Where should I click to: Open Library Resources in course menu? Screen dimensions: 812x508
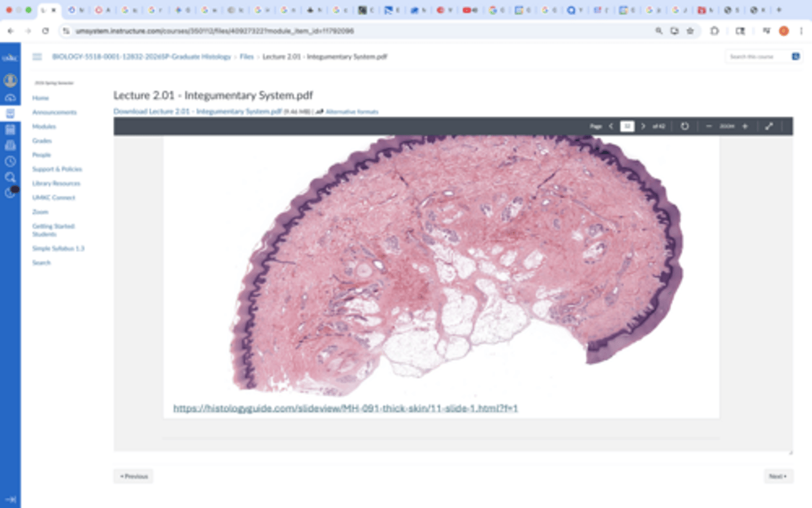click(56, 183)
